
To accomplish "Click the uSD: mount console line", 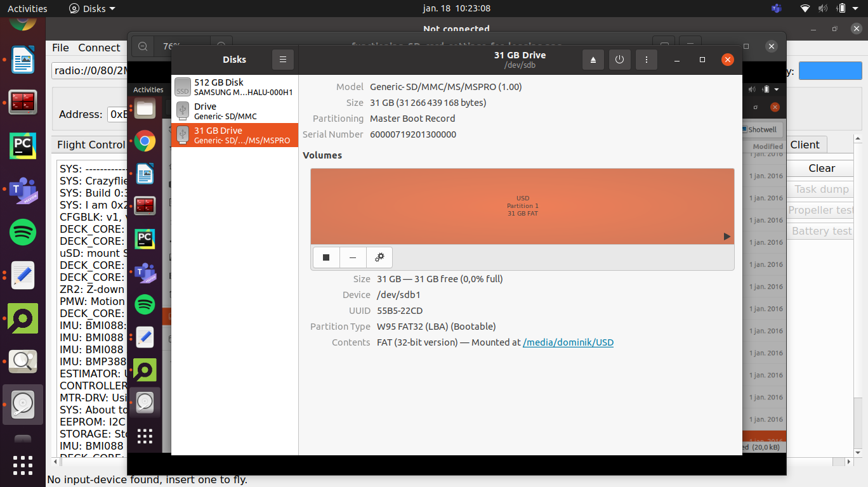I will pyautogui.click(x=92, y=253).
